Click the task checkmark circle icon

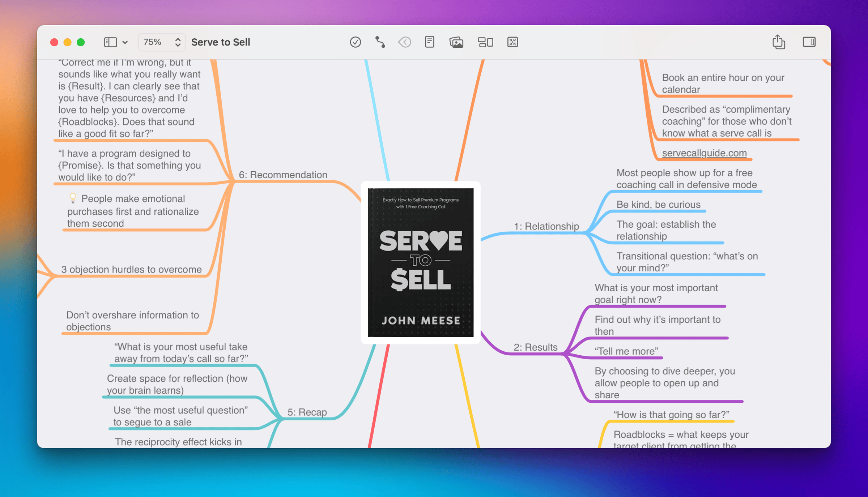pyautogui.click(x=355, y=42)
